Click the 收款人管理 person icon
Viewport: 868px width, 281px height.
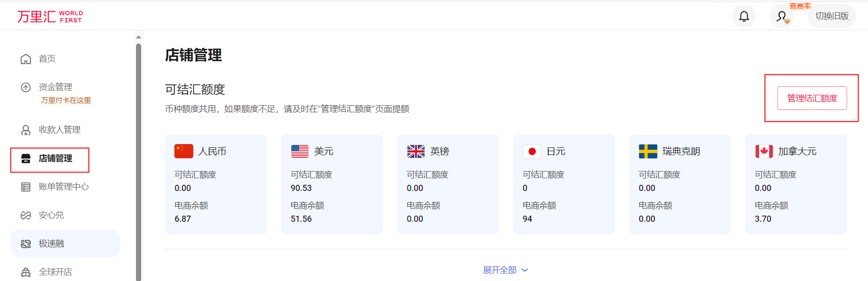point(26,130)
